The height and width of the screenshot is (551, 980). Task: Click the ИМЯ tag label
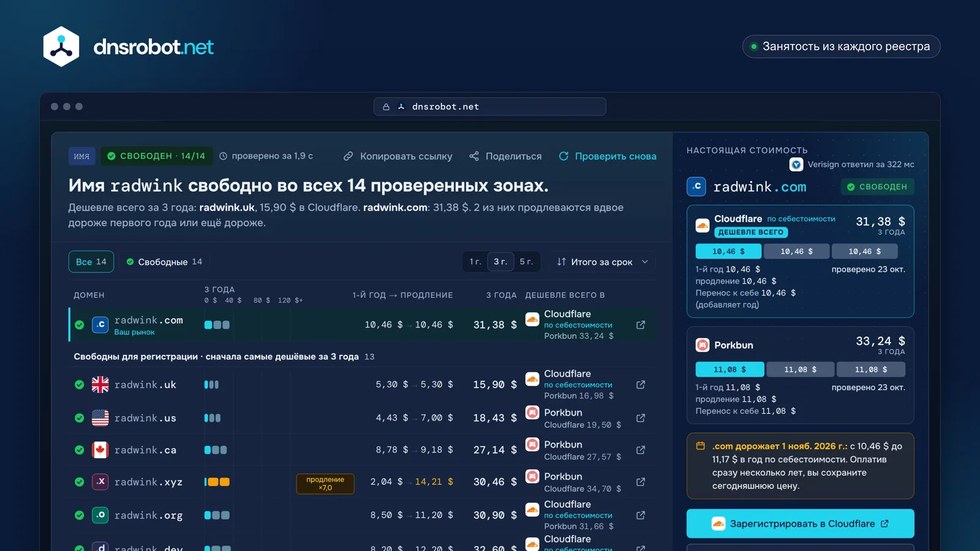[81, 156]
